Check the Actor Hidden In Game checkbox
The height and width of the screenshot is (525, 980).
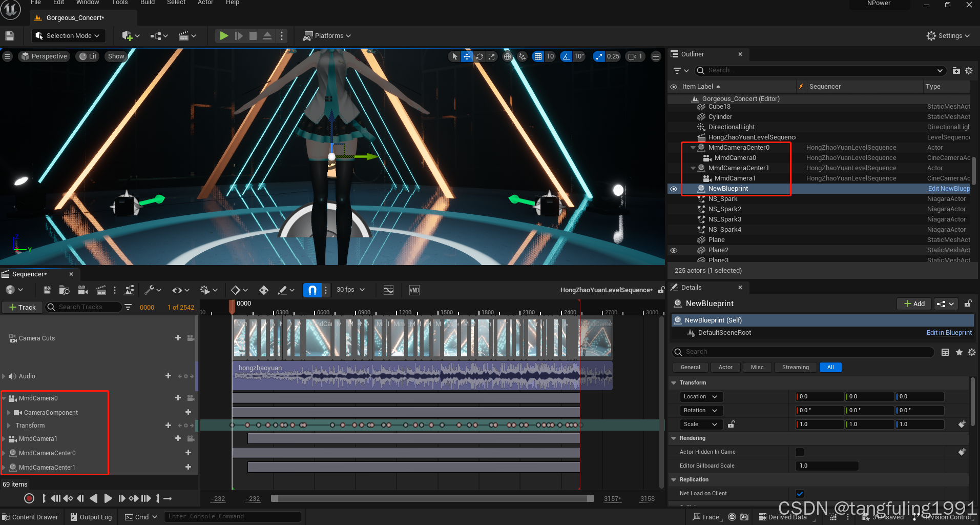799,452
